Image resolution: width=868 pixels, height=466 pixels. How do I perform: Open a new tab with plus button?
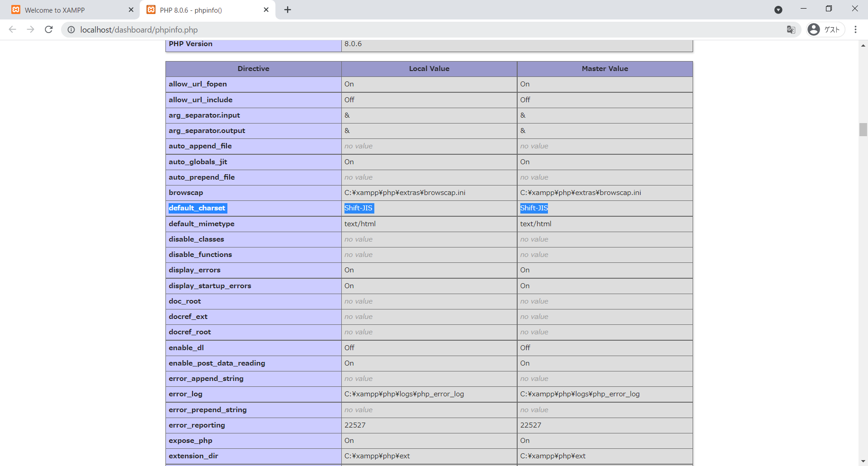coord(288,10)
